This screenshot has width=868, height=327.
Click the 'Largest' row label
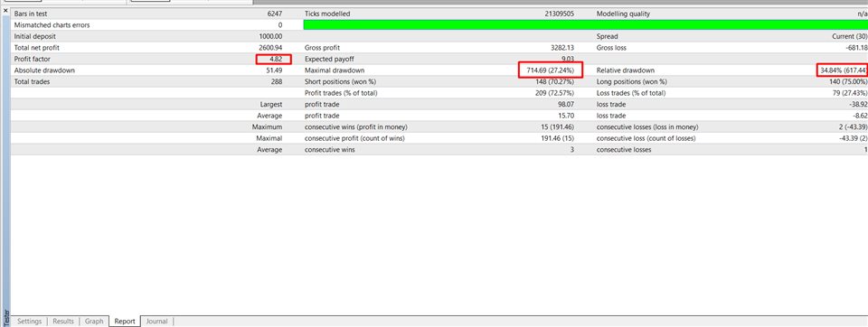pyautogui.click(x=270, y=105)
